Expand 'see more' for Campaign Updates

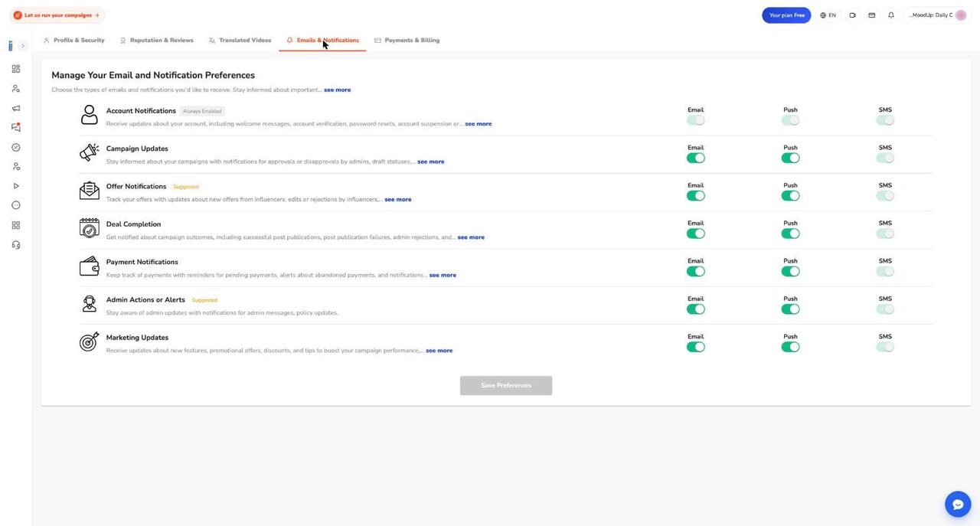431,162
